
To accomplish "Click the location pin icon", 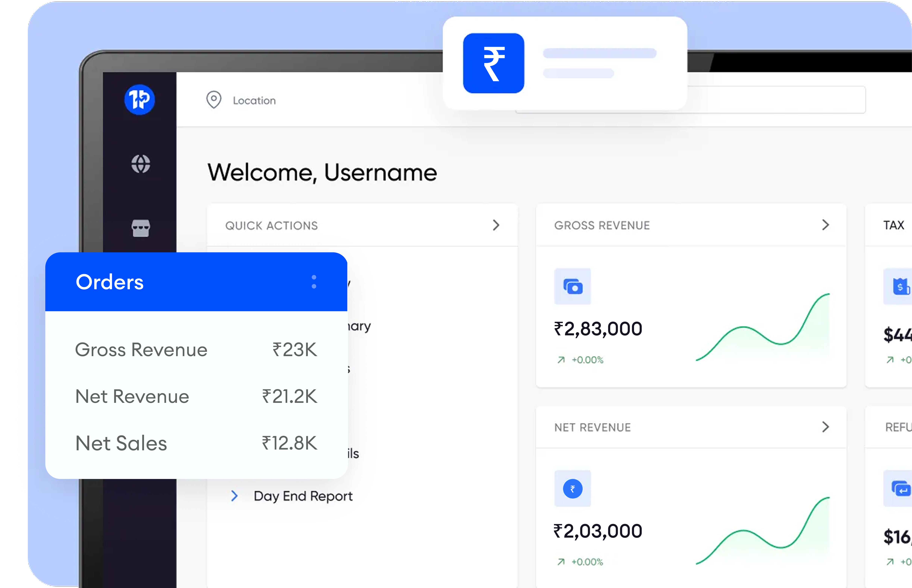I will (x=214, y=100).
